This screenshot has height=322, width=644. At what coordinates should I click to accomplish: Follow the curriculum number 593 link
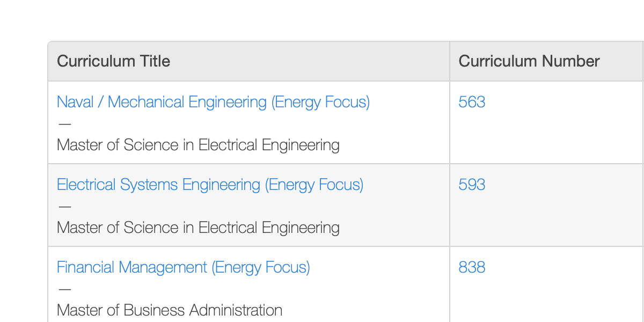click(x=472, y=185)
